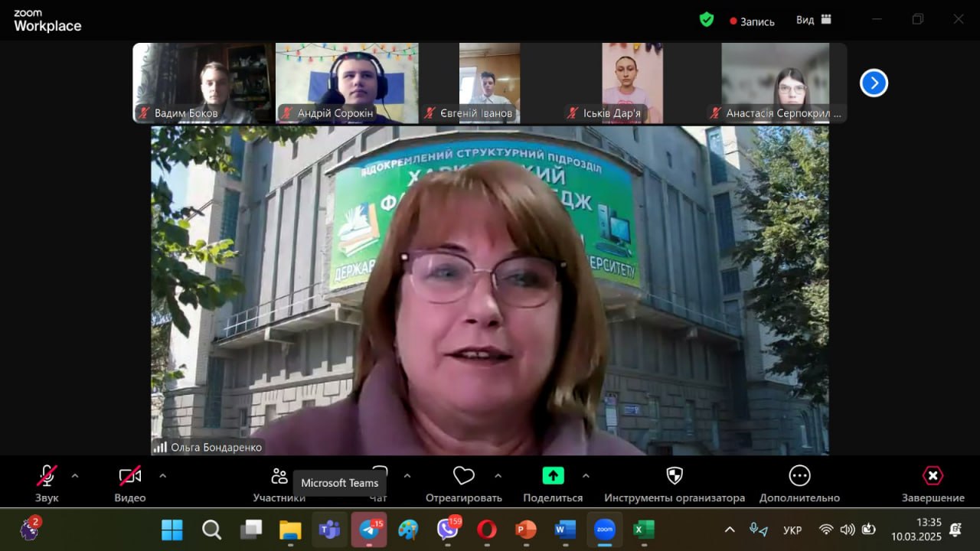The image size is (980, 551).
Task: Select Андрій Сорокін's video thumbnail
Action: 347,83
